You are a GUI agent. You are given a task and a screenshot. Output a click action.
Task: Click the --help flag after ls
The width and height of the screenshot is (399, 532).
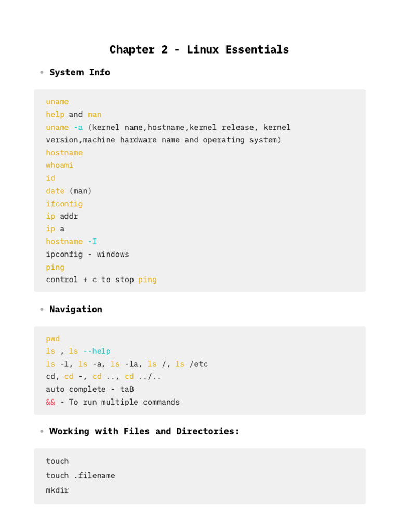[97, 351]
